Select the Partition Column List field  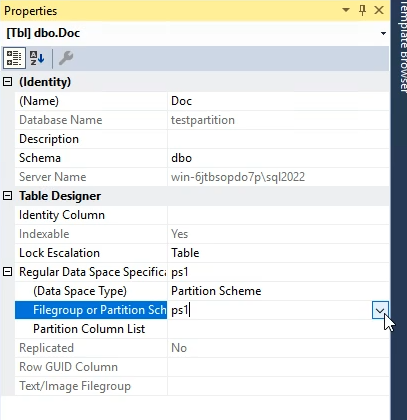point(278,329)
